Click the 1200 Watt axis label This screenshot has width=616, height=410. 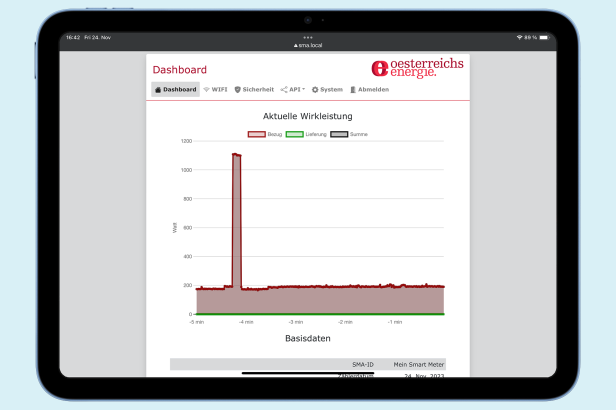click(x=186, y=141)
